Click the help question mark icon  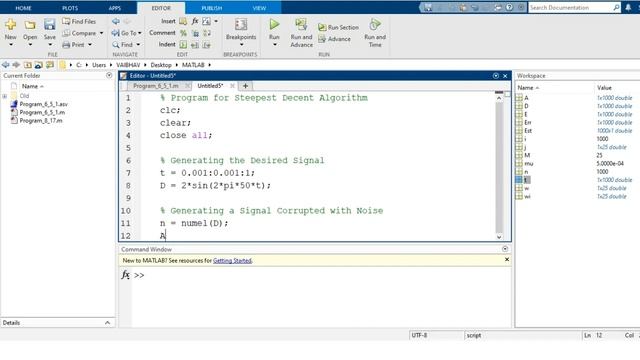509,7
